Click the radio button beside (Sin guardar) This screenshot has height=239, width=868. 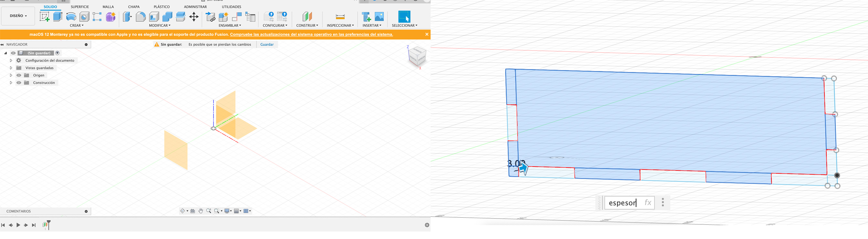pos(57,53)
